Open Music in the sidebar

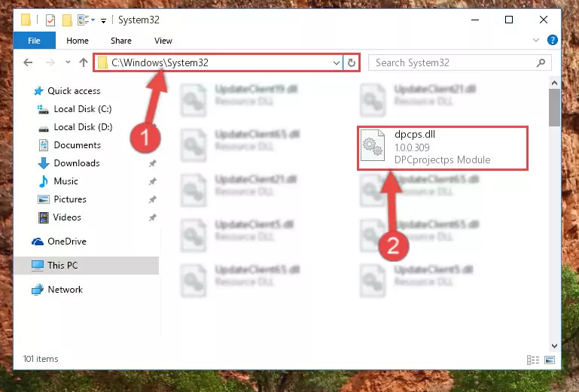[x=66, y=181]
